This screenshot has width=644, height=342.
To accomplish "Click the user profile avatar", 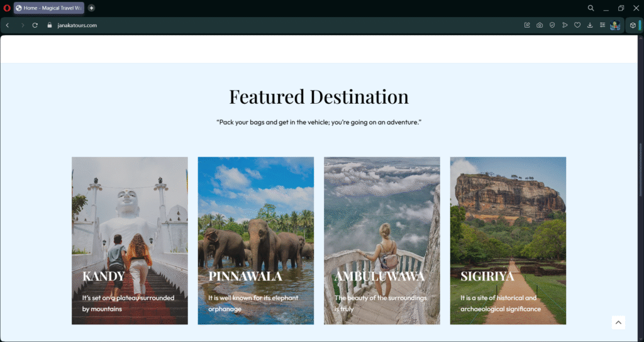I will (615, 25).
